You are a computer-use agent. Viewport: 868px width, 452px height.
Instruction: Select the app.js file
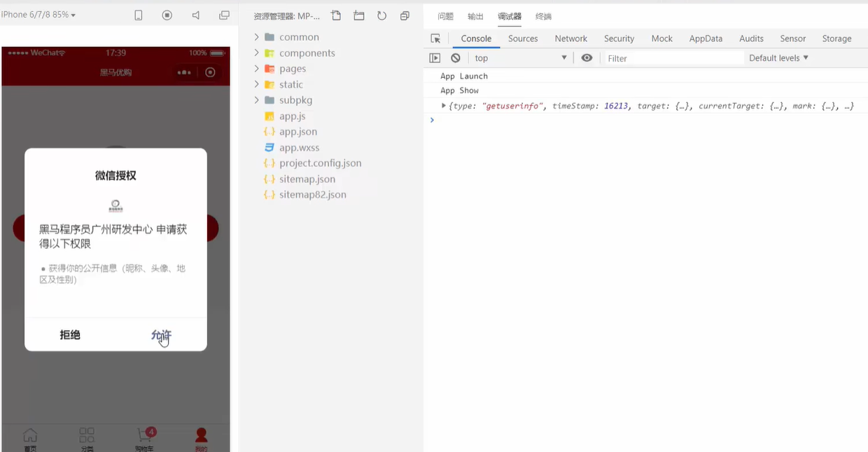point(293,116)
